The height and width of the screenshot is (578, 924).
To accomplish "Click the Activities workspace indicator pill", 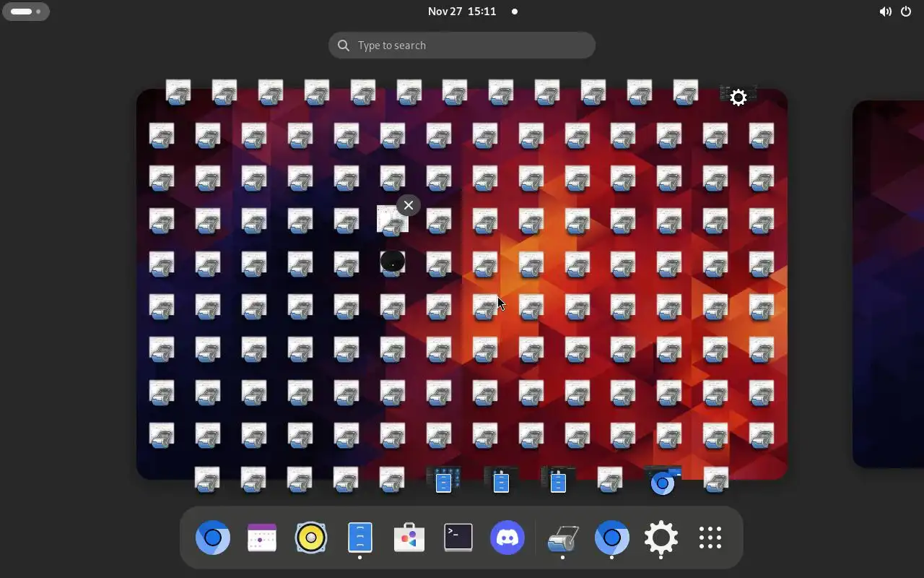I will (x=26, y=12).
